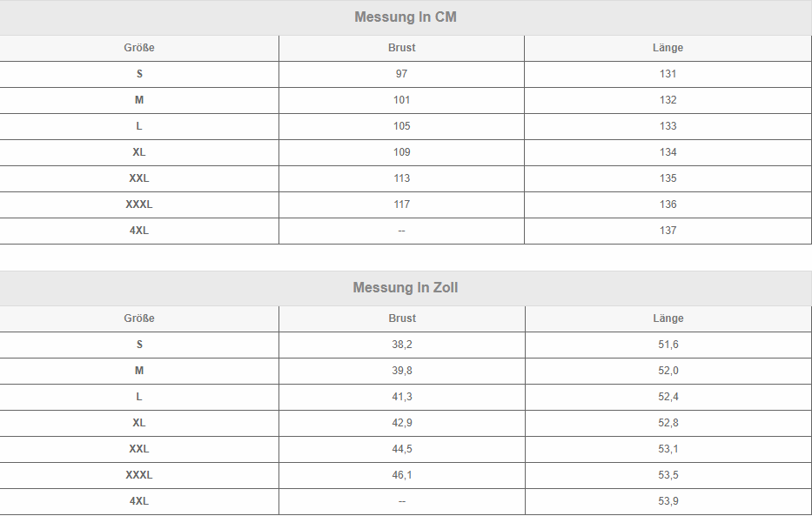This screenshot has width=812, height=516.
Task: Select the 'Länge' column header in CM table
Action: pos(668,48)
